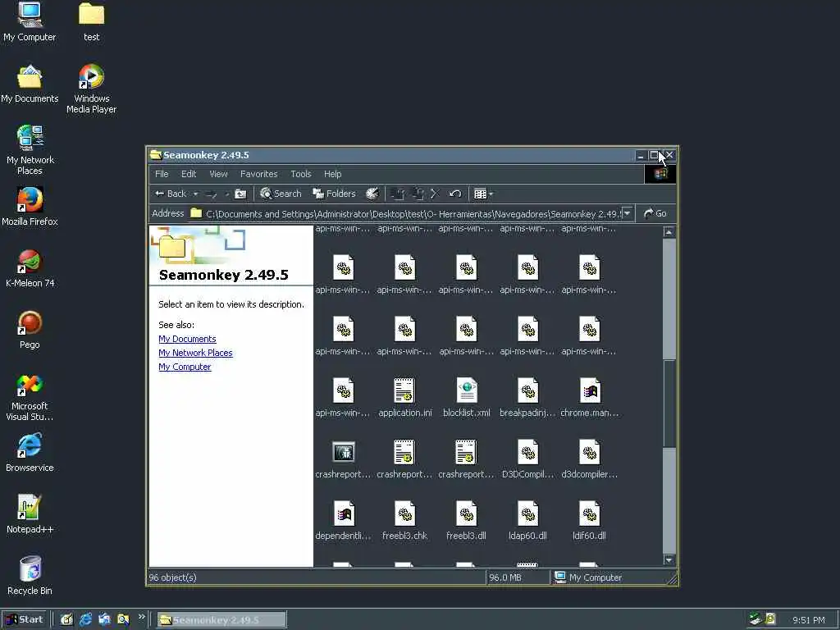Select the blocklist.xml file
The width and height of the screenshot is (840, 630).
(467, 398)
